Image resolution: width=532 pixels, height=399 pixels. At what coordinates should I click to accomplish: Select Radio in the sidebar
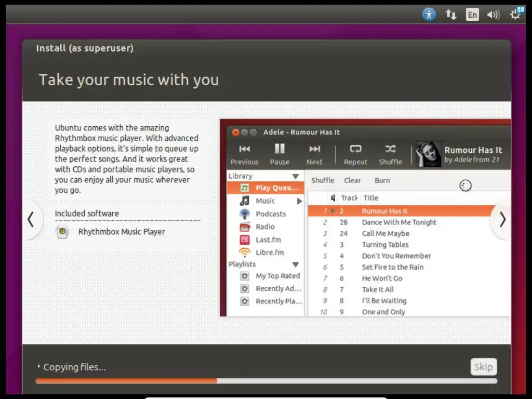(265, 227)
